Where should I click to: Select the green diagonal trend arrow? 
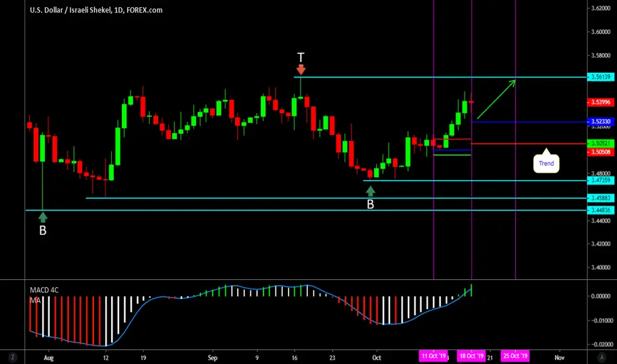(497, 99)
